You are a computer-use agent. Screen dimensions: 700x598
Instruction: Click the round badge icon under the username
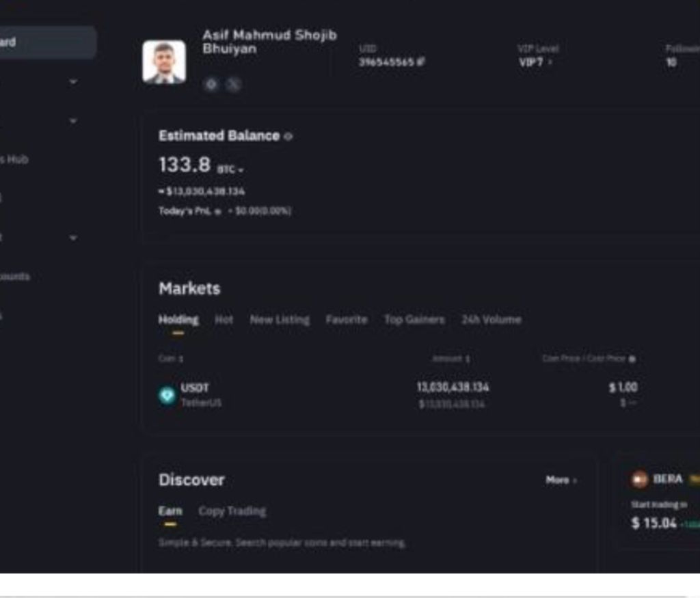212,85
